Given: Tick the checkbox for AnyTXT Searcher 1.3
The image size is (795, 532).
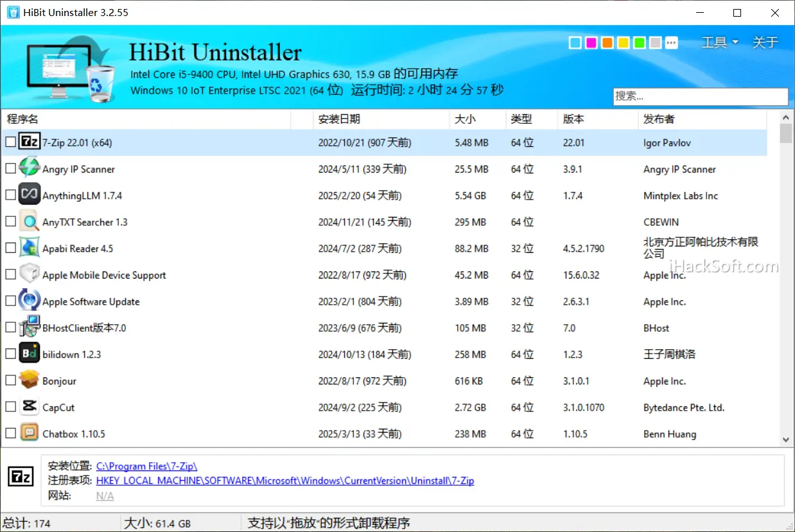Looking at the screenshot, I should pyautogui.click(x=10, y=221).
